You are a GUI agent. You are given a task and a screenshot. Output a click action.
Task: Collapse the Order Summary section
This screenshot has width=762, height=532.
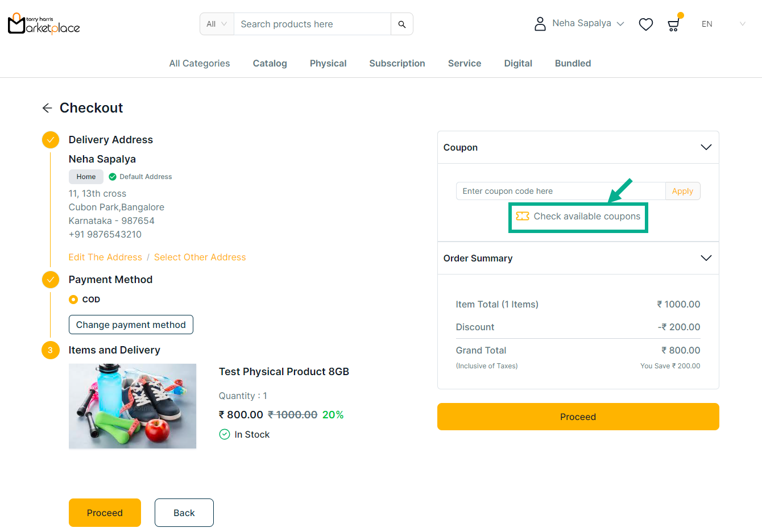(x=706, y=258)
